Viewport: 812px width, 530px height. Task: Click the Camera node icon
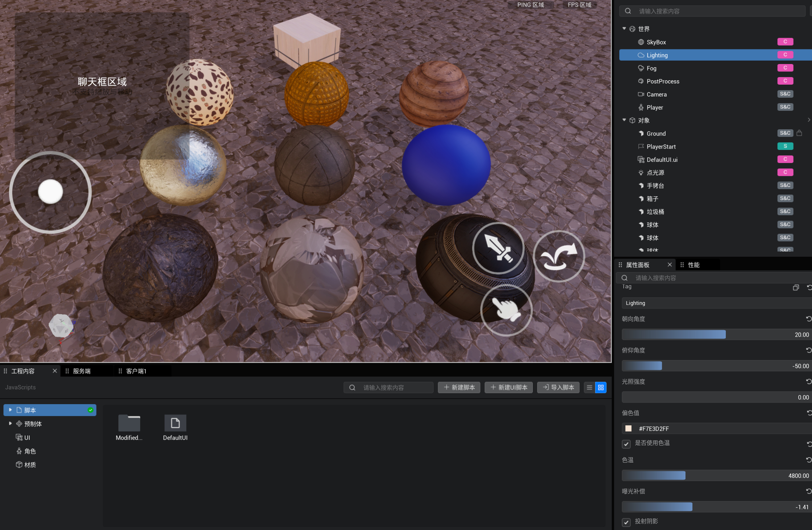[x=641, y=94]
